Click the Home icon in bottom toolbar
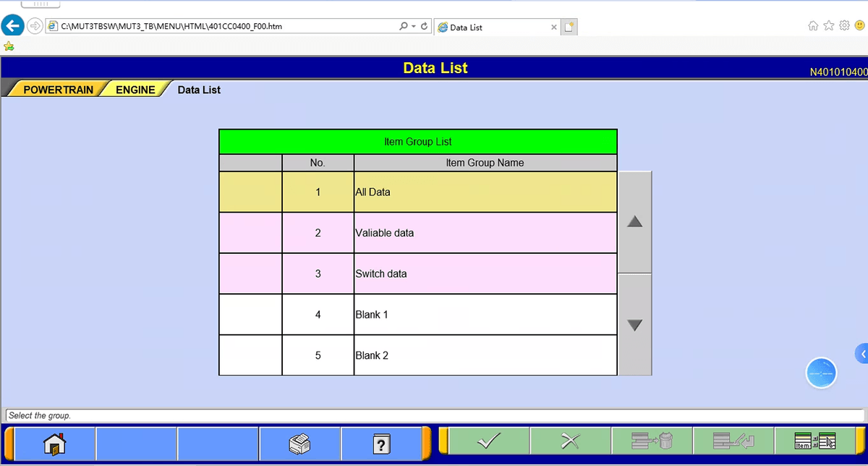The height and width of the screenshot is (466, 868). pyautogui.click(x=54, y=442)
